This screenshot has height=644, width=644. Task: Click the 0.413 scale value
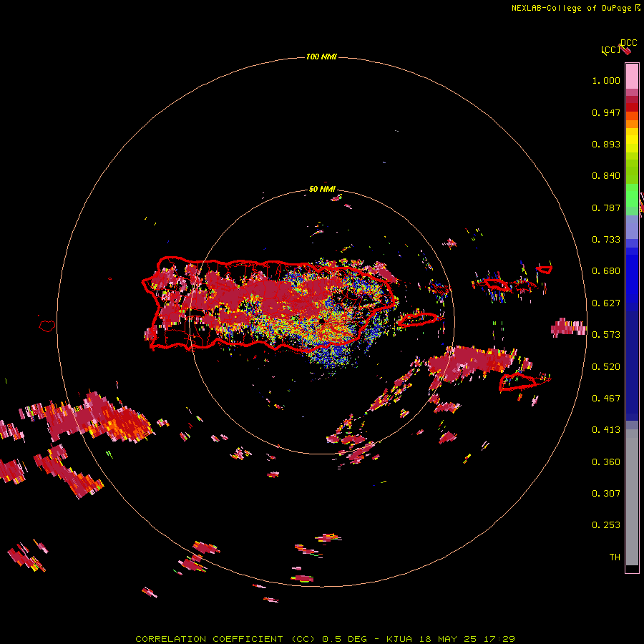click(x=606, y=430)
